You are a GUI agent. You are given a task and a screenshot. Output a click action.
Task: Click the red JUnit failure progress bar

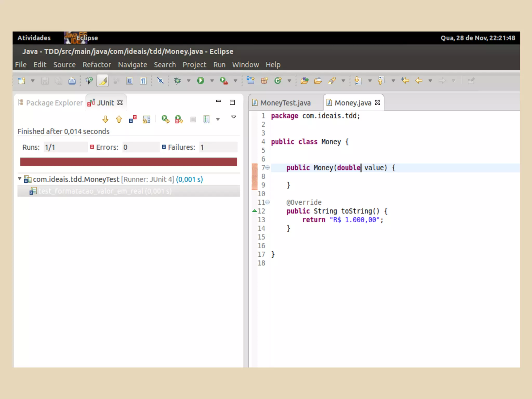pyautogui.click(x=128, y=162)
